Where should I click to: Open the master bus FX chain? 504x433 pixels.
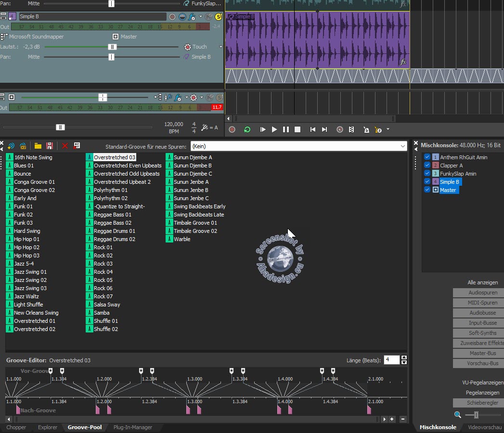pos(178,97)
